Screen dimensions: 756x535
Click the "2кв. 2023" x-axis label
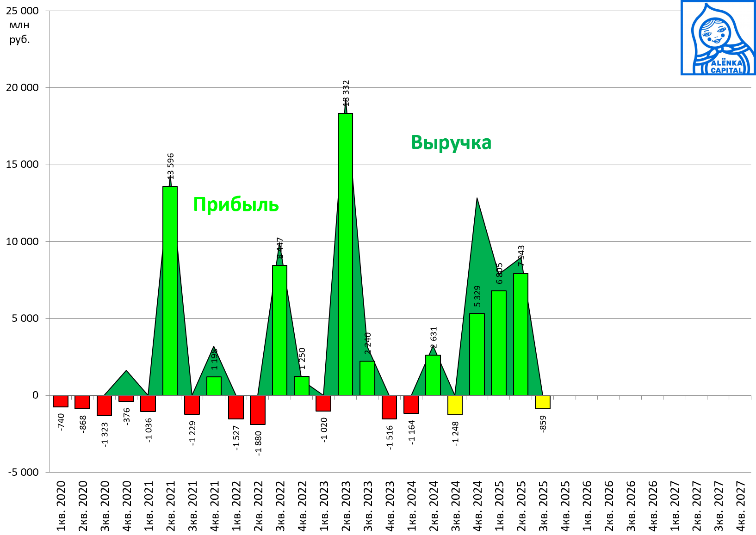(346, 506)
